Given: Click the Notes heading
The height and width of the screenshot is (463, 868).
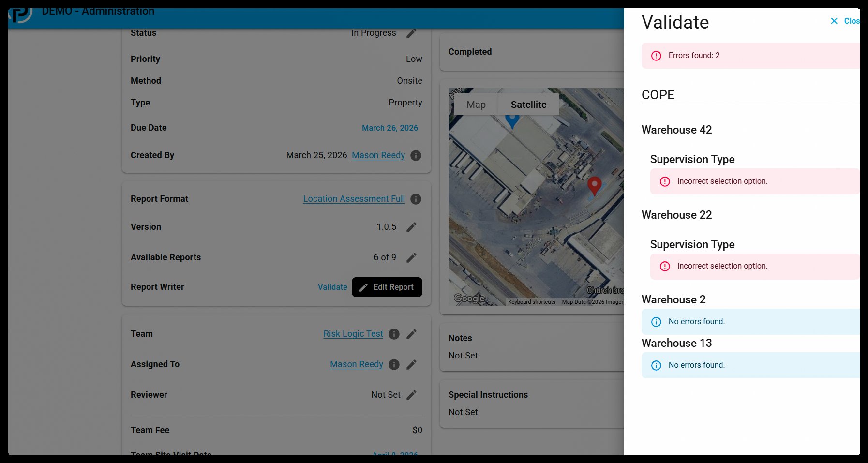Looking at the screenshot, I should (460, 338).
